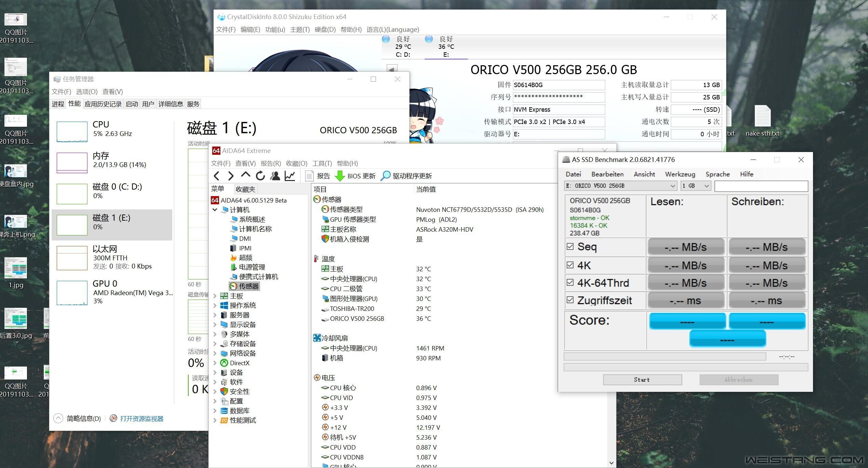Viewport: 868px width, 468px height.
Task: Click empty text field in AS SSD Benchmark
Action: (x=761, y=186)
